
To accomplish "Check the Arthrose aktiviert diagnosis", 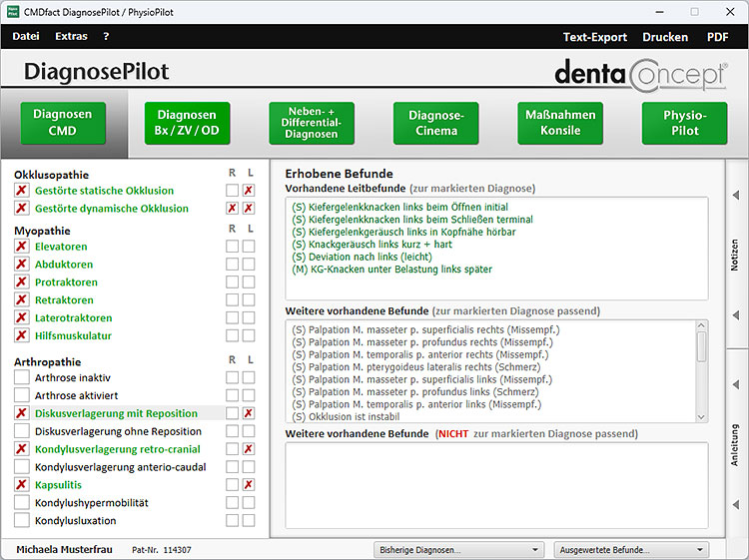I will [x=21, y=395].
